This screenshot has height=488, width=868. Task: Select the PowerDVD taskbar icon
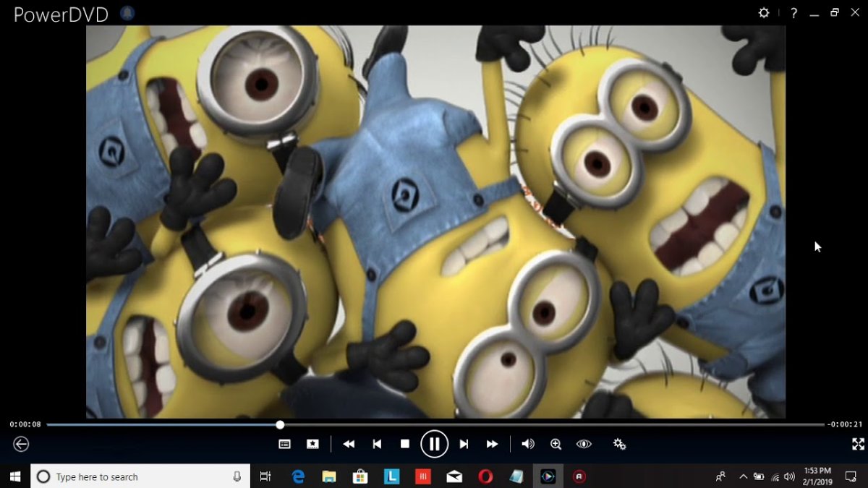point(548,476)
